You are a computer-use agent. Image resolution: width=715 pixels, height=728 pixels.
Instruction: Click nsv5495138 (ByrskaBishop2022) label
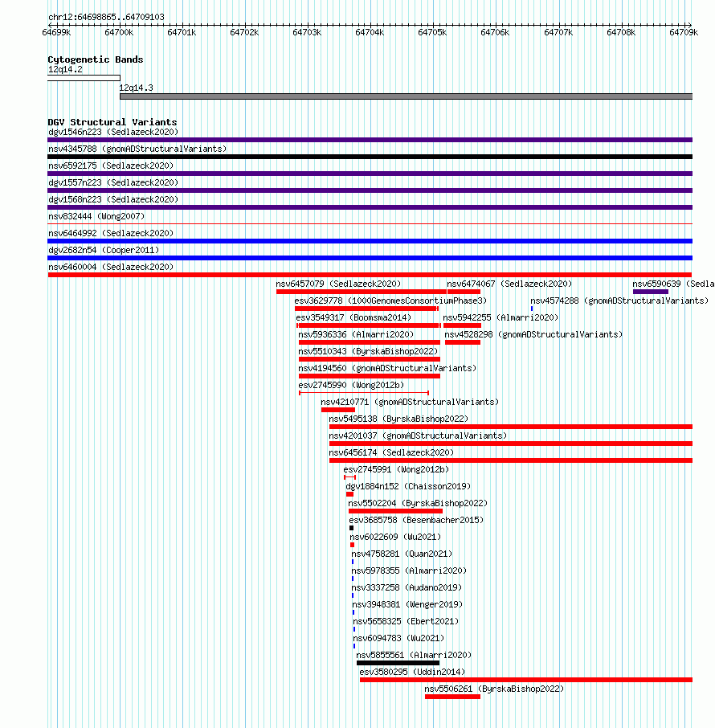pyautogui.click(x=398, y=419)
